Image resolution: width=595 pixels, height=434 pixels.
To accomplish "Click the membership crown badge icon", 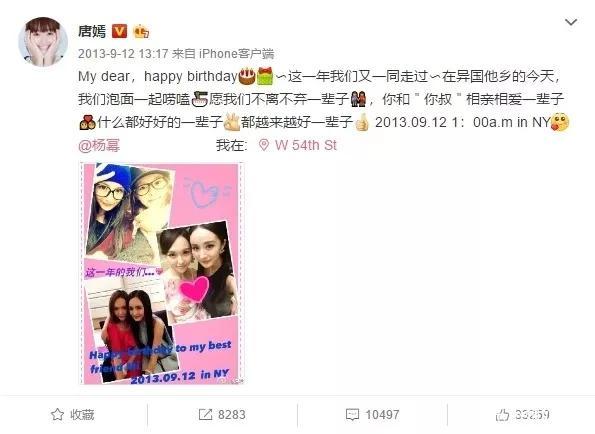I will 141,31.
